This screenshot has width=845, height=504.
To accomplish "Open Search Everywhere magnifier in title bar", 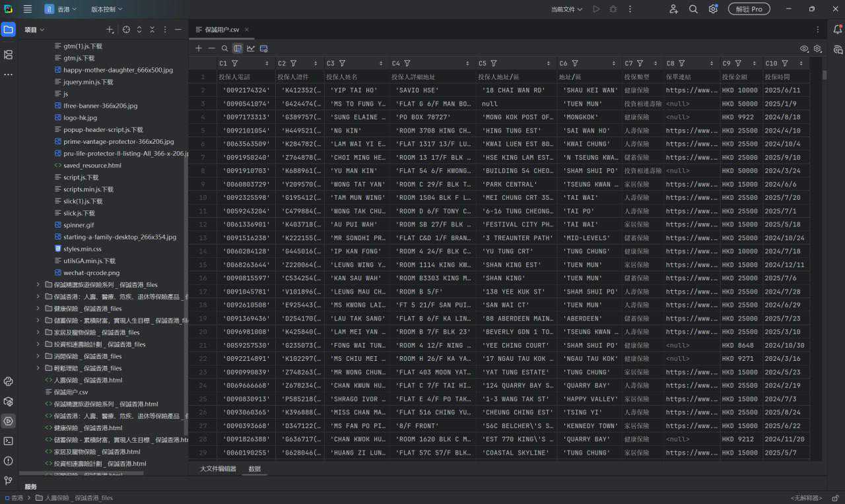I will coord(693,9).
